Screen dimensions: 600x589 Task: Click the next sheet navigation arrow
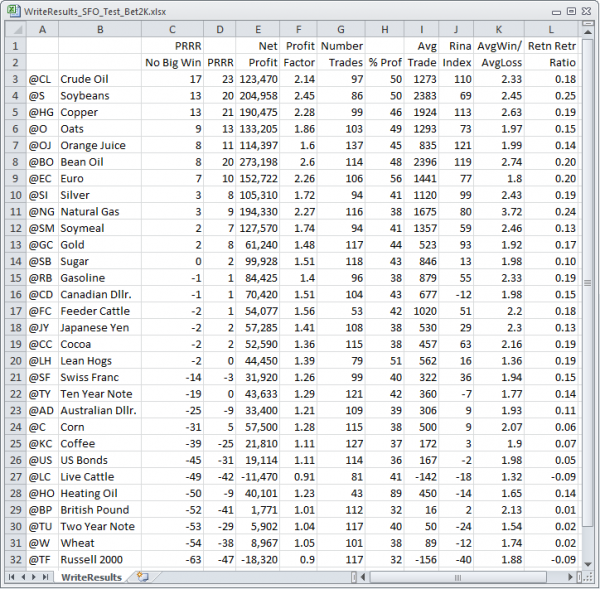34,577
